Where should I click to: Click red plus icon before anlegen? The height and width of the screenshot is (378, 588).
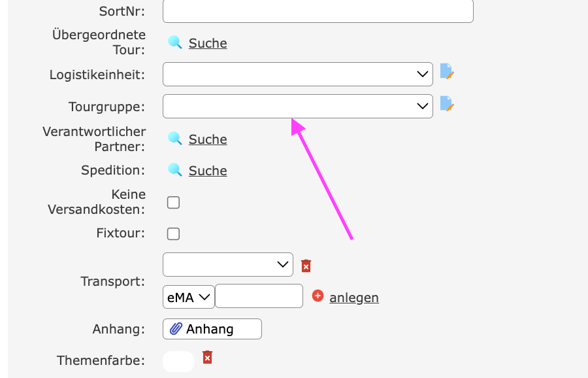pyautogui.click(x=318, y=296)
